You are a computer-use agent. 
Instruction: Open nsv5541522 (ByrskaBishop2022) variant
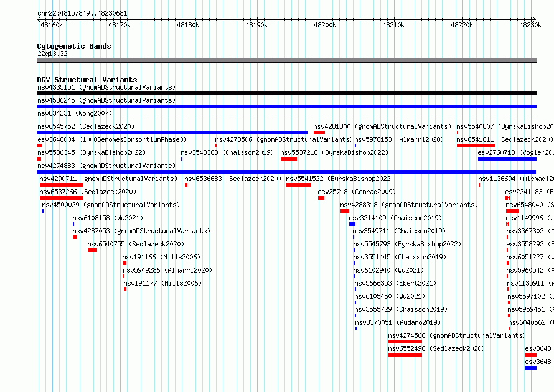point(340,179)
